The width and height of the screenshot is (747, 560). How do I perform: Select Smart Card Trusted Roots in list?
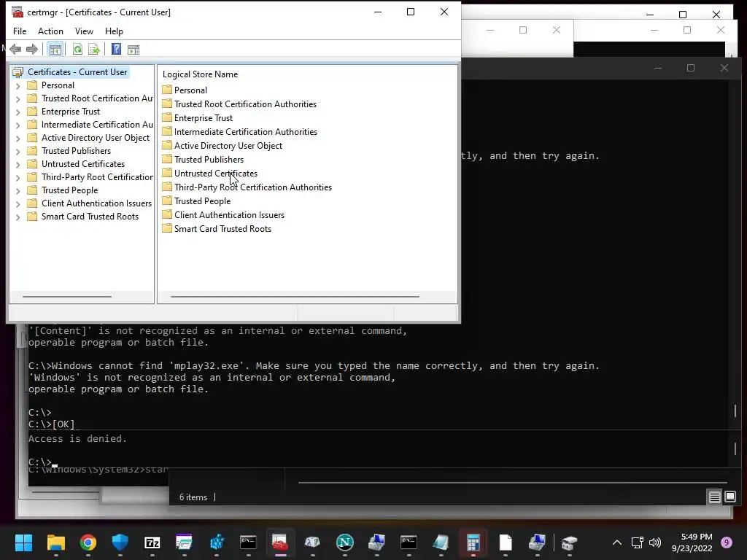tap(222, 228)
